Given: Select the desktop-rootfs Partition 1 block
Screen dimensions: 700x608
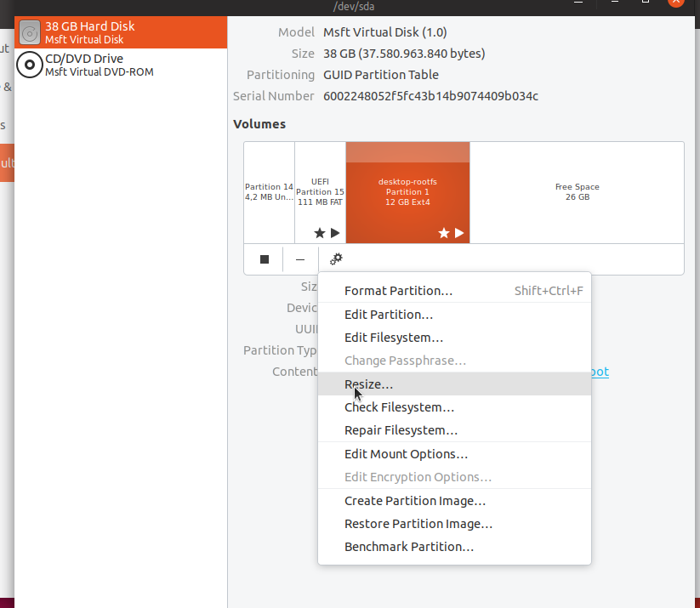Looking at the screenshot, I should click(407, 192).
